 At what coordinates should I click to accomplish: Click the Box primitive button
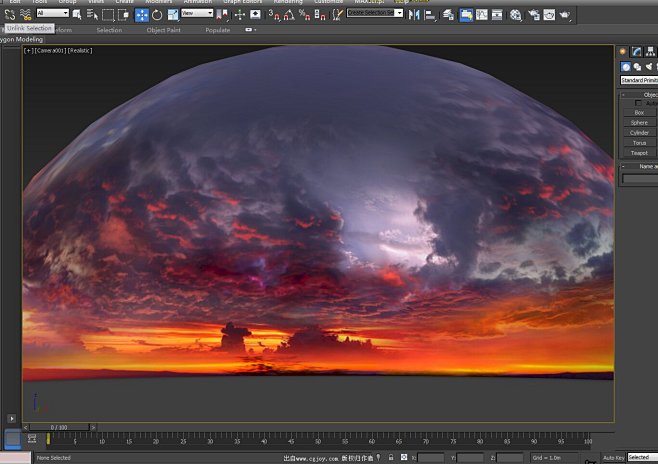click(x=640, y=112)
